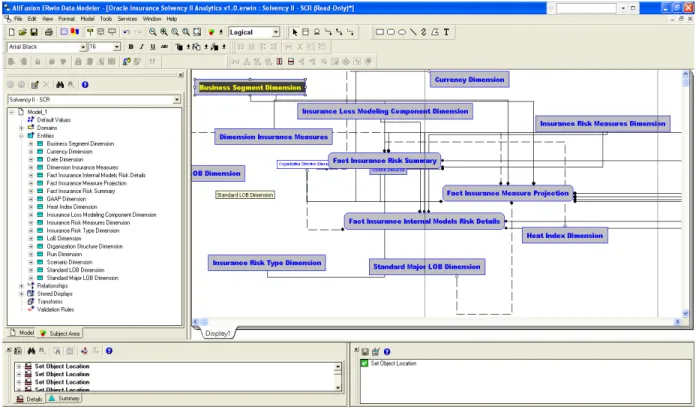Click the Fit Model zoom icon
Image resolution: width=699 pixels, height=407 pixels.
pos(197,32)
